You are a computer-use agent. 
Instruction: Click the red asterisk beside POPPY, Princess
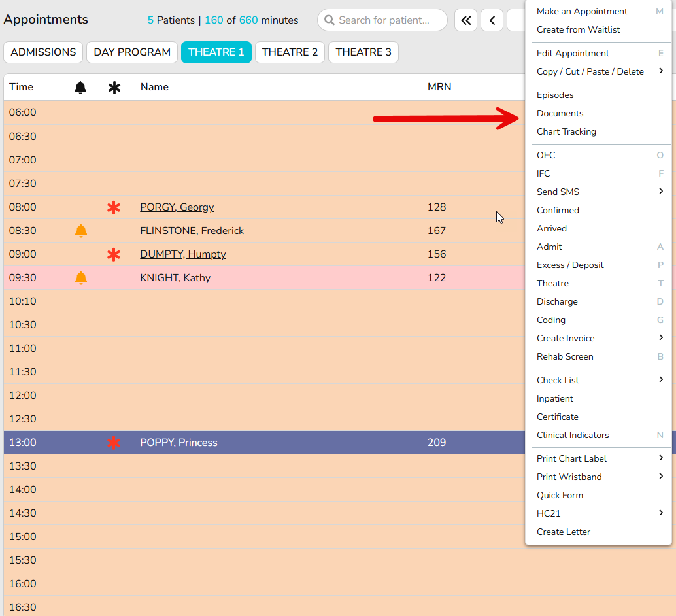pos(114,443)
